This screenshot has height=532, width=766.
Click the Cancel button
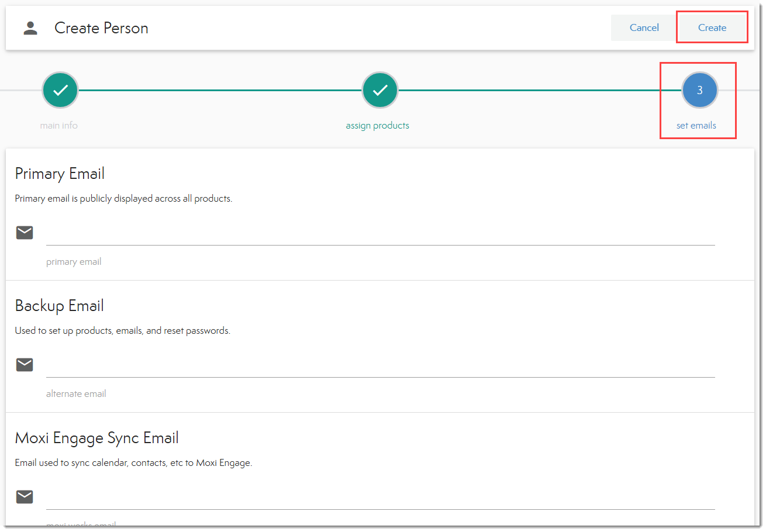pos(644,27)
